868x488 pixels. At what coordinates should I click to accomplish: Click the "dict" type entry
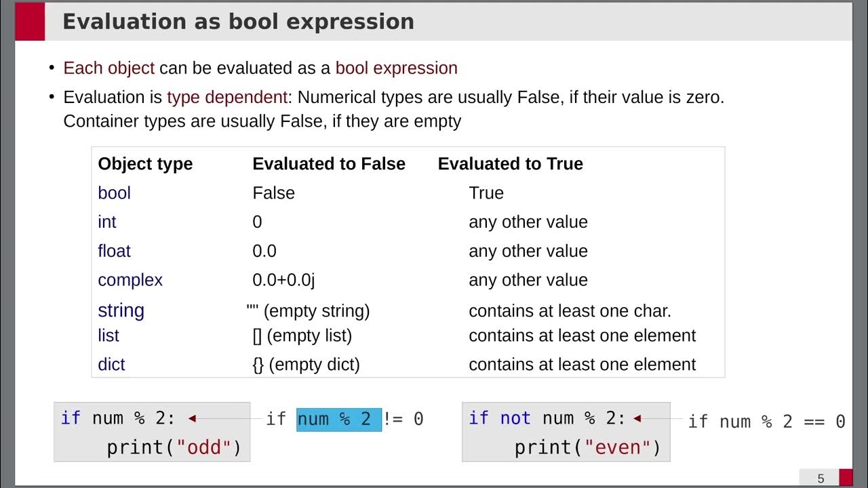[111, 365]
